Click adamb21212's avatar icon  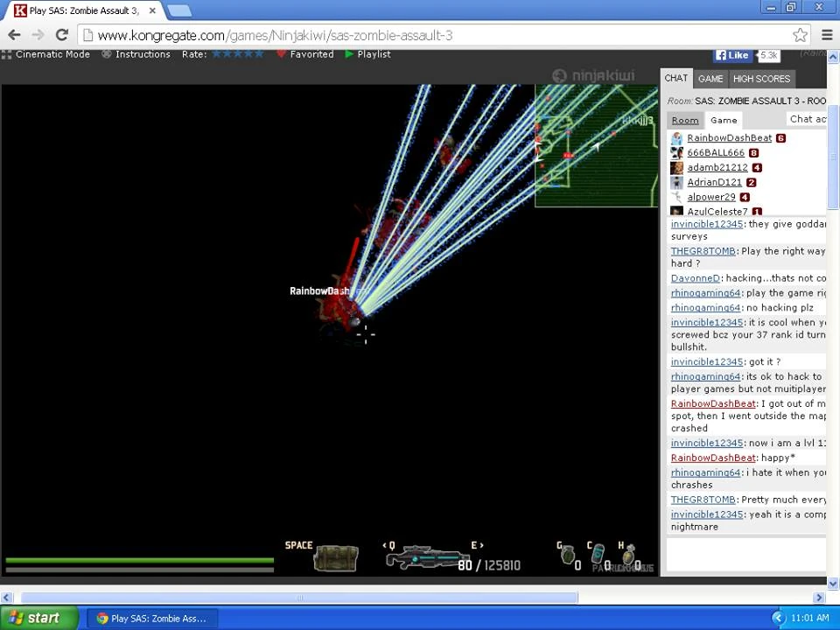tap(676, 168)
